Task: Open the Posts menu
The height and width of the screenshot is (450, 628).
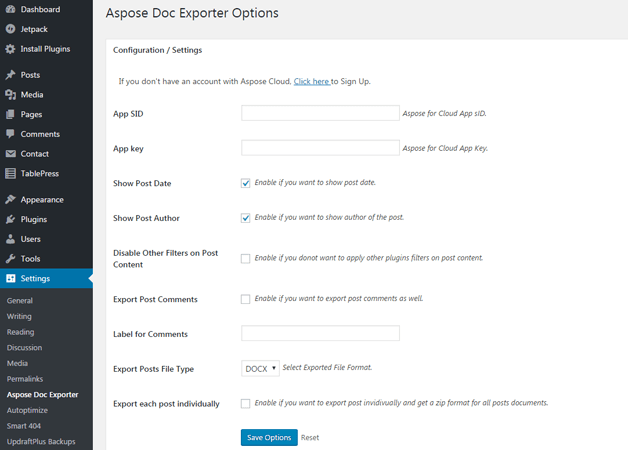Action: pyautogui.click(x=30, y=75)
